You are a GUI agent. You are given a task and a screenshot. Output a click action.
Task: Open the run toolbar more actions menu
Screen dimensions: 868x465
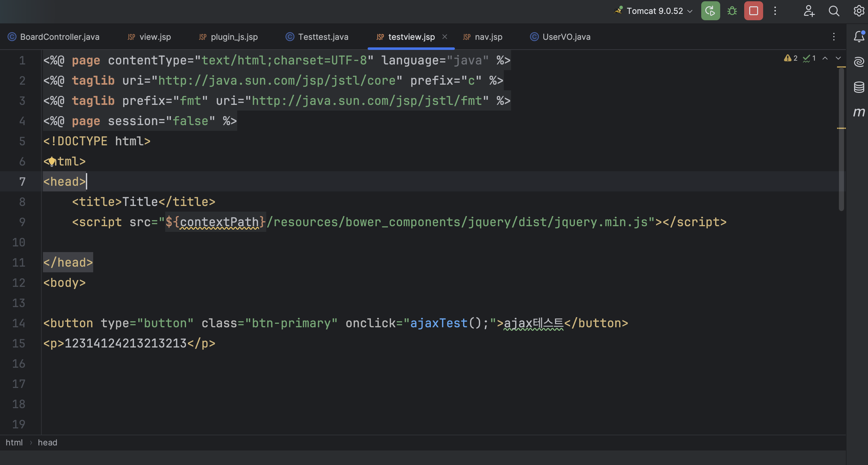coord(775,11)
